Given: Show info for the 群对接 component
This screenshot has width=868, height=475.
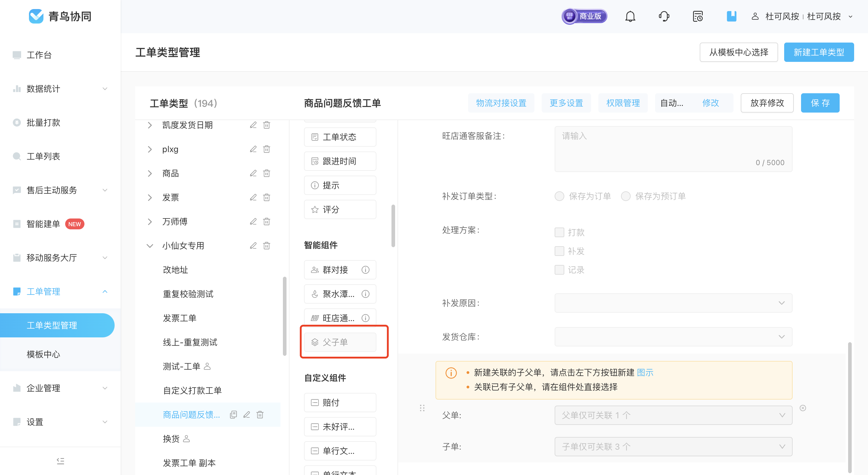Looking at the screenshot, I should (x=365, y=270).
